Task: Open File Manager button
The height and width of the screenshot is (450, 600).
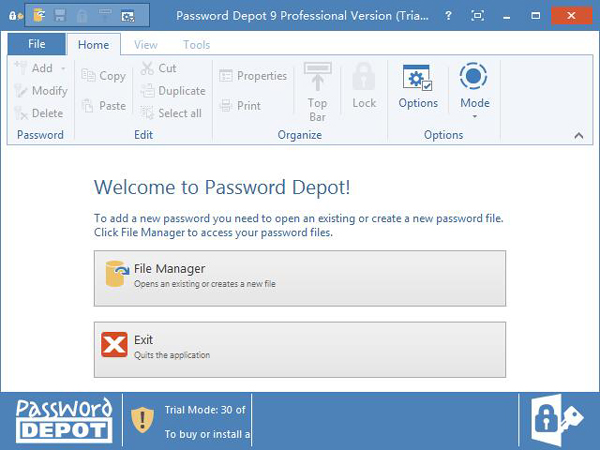Action: (300, 279)
